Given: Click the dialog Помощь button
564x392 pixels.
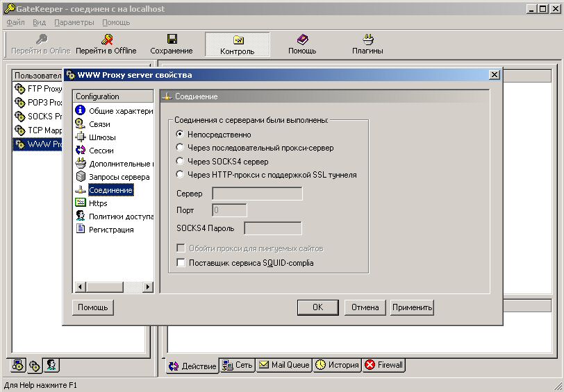Looking at the screenshot, I should [93, 307].
